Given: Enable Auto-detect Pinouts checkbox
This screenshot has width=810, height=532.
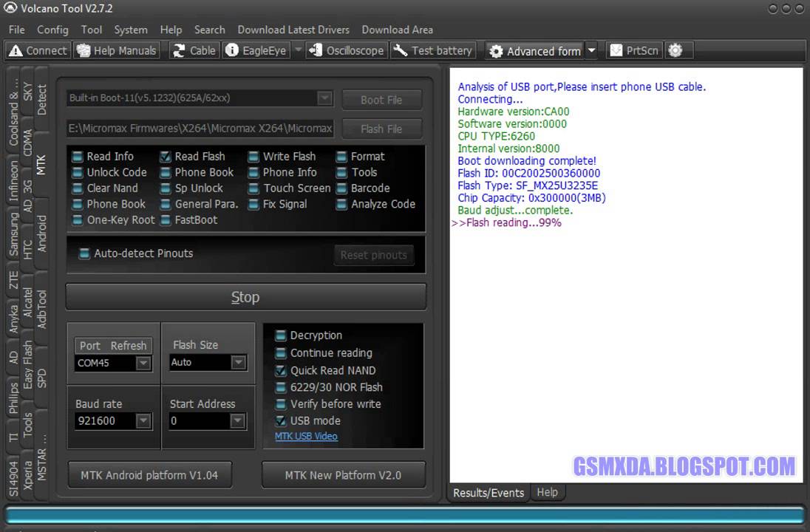Looking at the screenshot, I should coord(84,253).
